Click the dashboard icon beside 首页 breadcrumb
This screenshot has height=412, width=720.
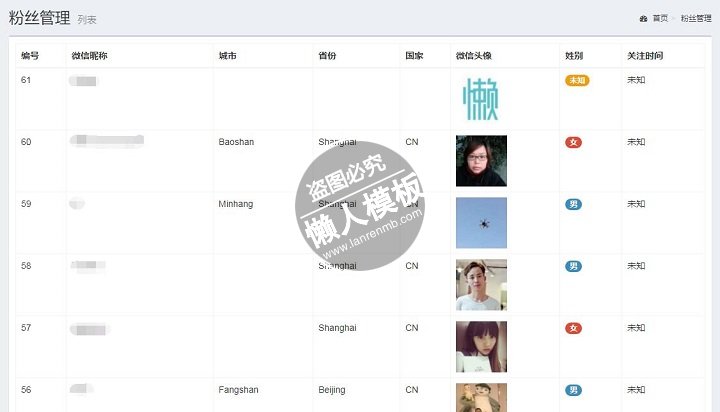[x=643, y=19]
